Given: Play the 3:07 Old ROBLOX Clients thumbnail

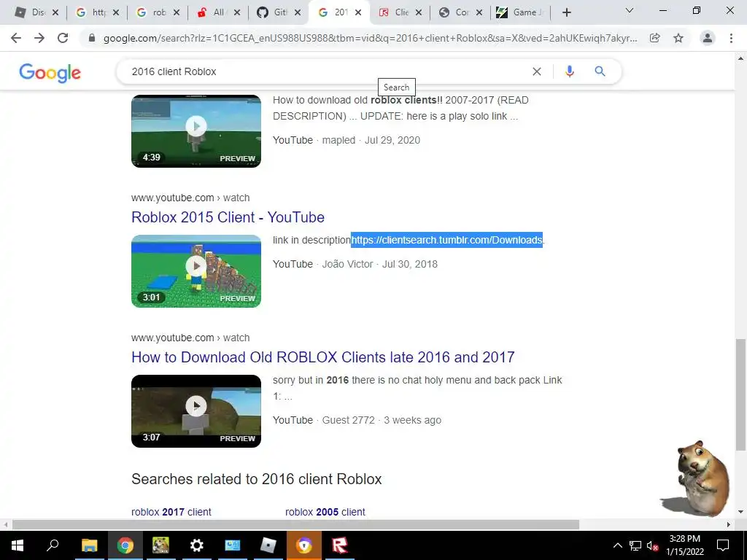Looking at the screenshot, I should [x=196, y=411].
